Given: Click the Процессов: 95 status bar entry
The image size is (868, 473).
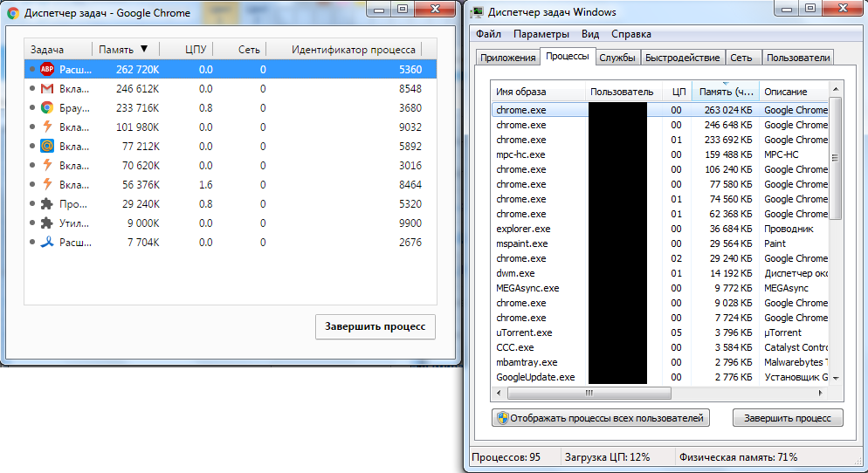Looking at the screenshot, I should pos(506,457).
